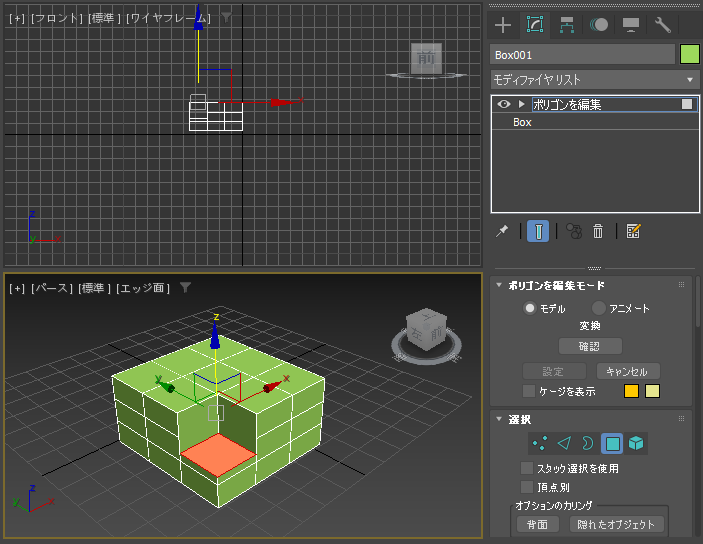This screenshot has width=703, height=544.
Task: Open the [フロント] view menu
Action: pos(56,18)
